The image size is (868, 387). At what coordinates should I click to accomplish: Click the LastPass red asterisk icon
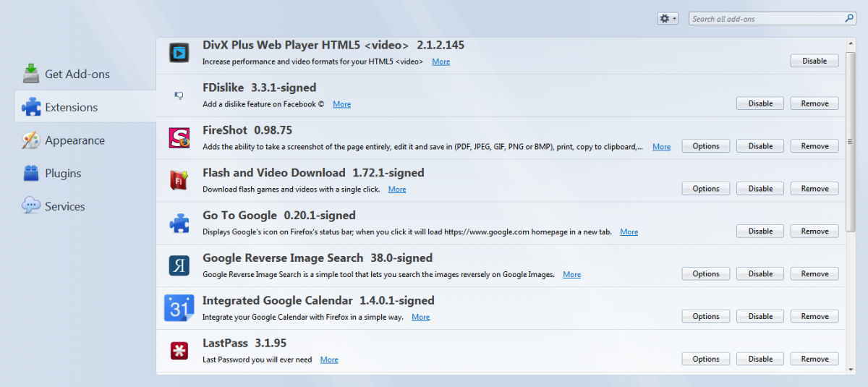tap(179, 351)
